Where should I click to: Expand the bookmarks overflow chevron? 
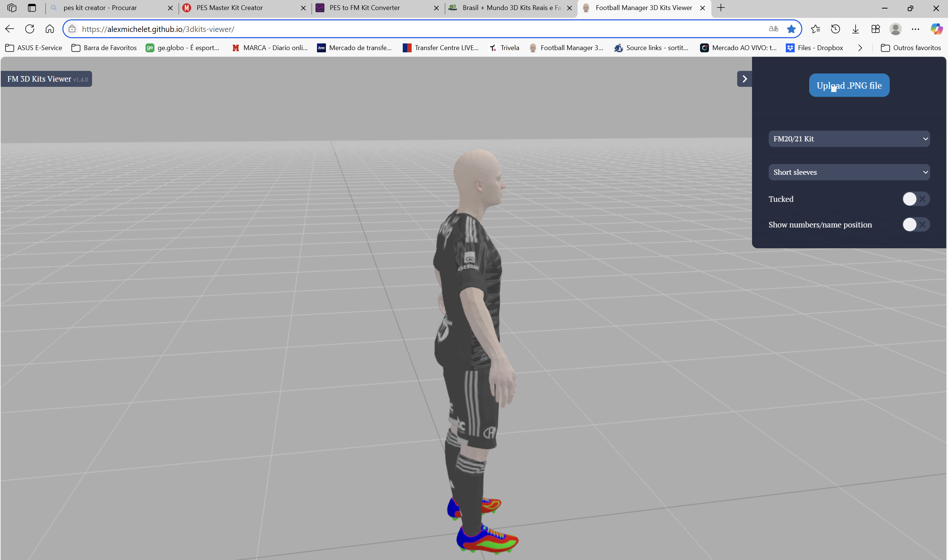(860, 48)
